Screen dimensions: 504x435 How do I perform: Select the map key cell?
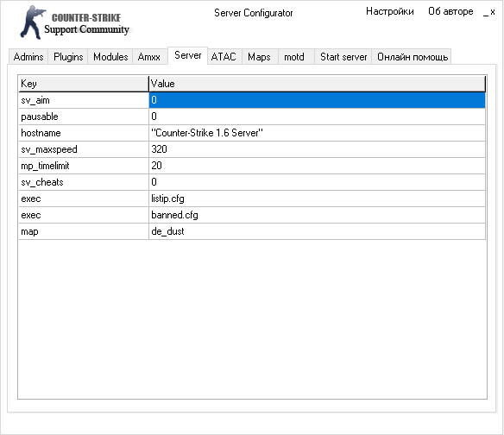(84, 231)
